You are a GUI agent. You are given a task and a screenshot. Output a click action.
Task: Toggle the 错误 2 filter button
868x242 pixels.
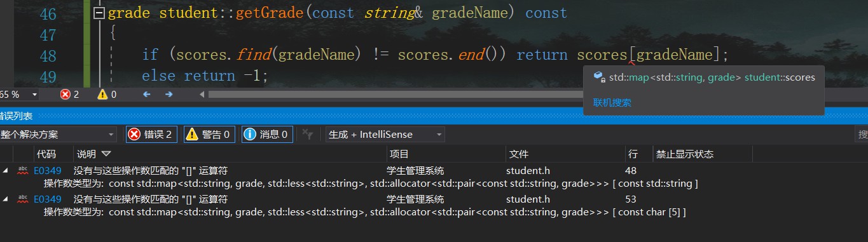tap(151, 134)
